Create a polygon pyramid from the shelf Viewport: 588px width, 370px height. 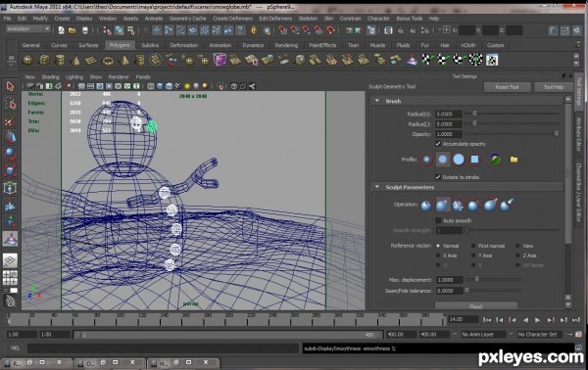click(x=124, y=60)
